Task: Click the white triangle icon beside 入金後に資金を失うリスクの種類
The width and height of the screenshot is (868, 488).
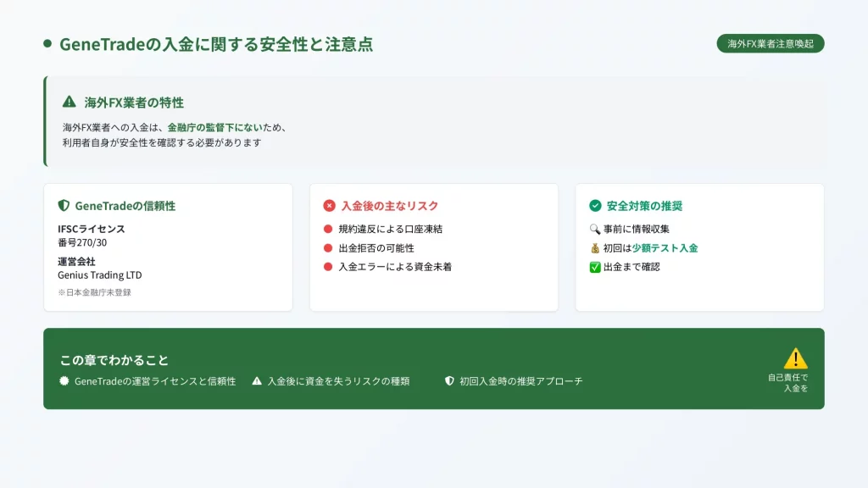Action: pos(257,381)
